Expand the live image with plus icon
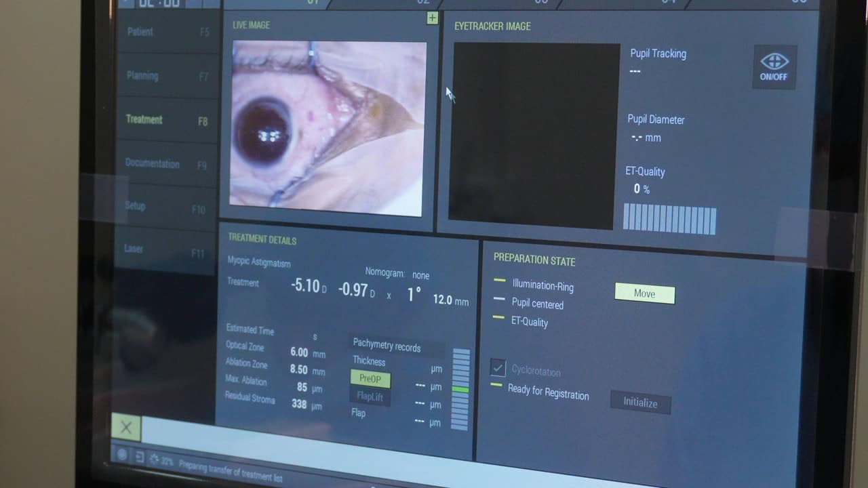This screenshot has width=868, height=488. coord(432,18)
